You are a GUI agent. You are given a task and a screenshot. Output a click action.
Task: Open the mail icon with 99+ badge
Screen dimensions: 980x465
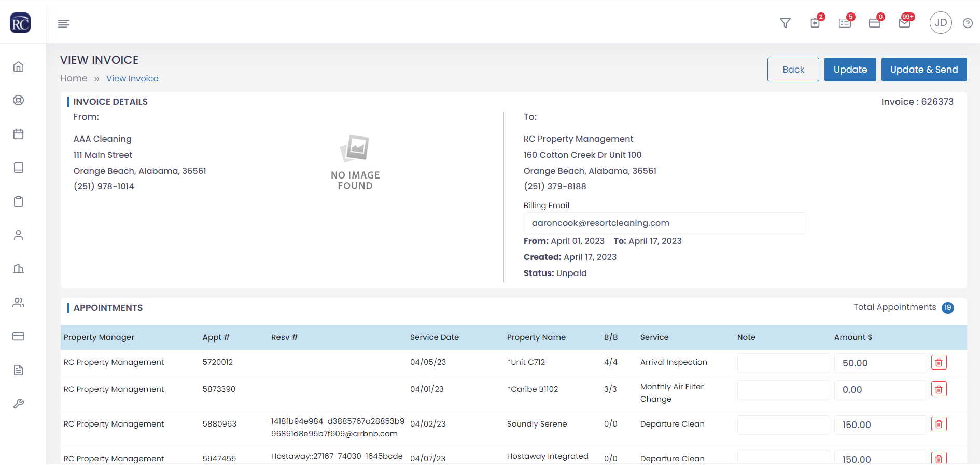(905, 22)
